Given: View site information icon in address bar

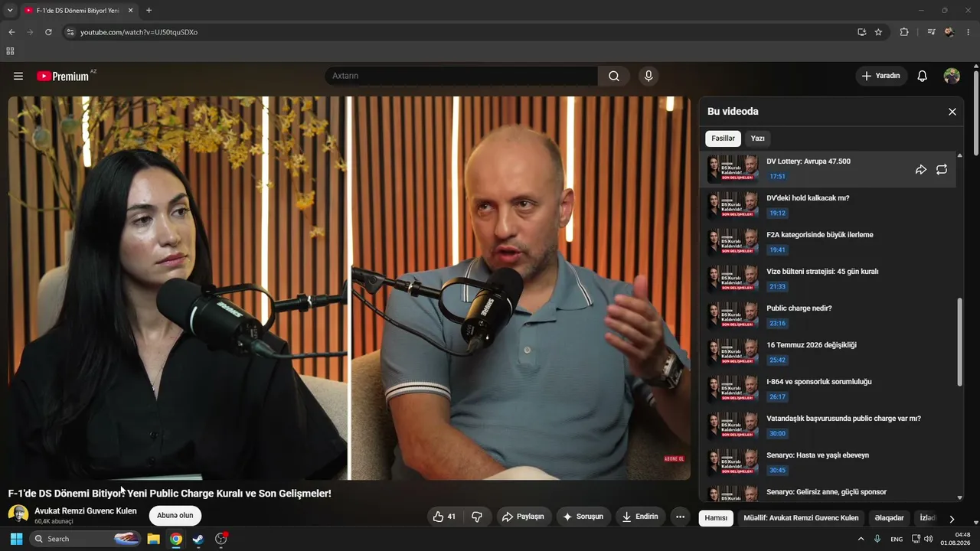Looking at the screenshot, I should (70, 32).
